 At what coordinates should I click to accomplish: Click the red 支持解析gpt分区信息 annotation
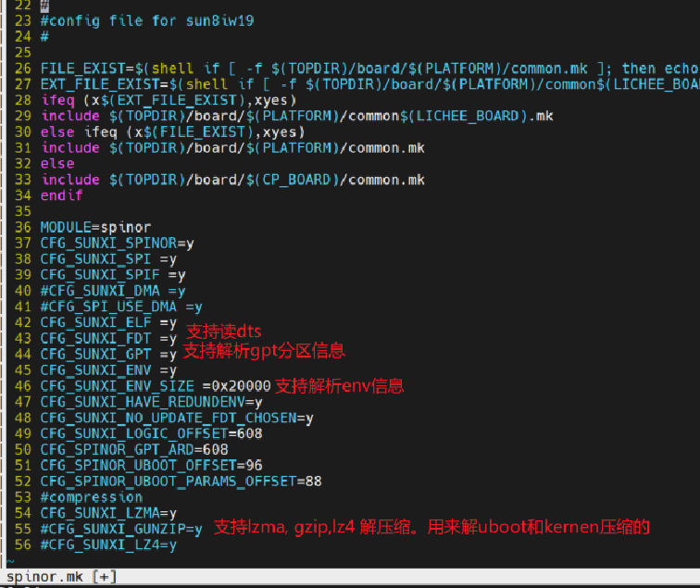point(264,350)
